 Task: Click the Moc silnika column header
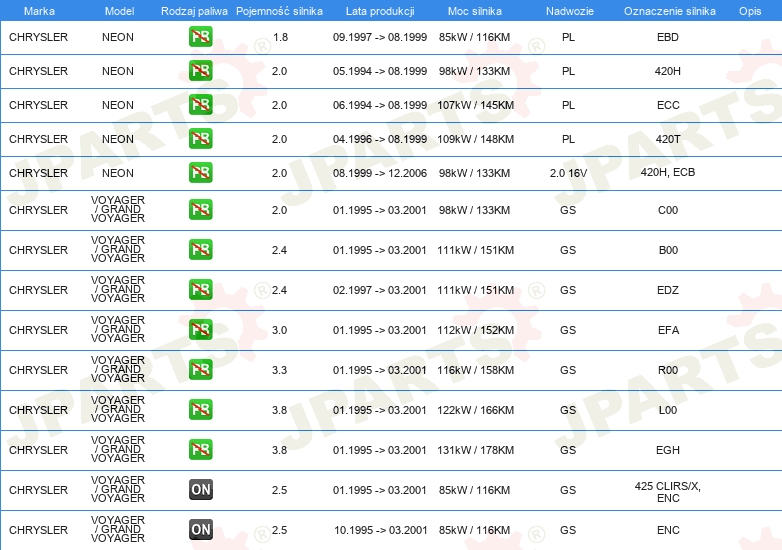coord(475,10)
